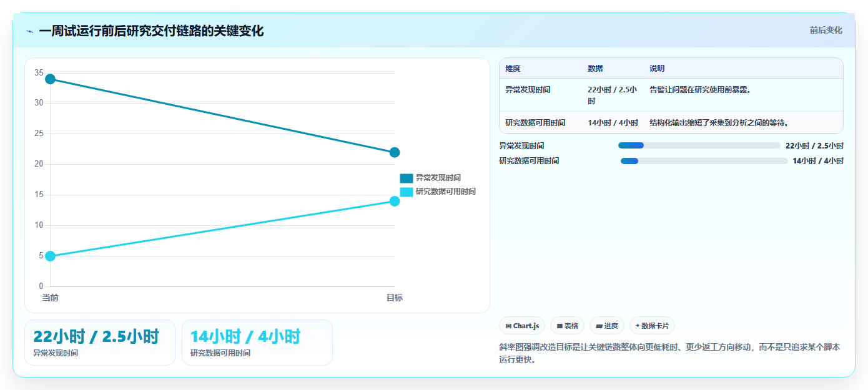
Task: Select the 表格 tag
Action: pos(567,326)
